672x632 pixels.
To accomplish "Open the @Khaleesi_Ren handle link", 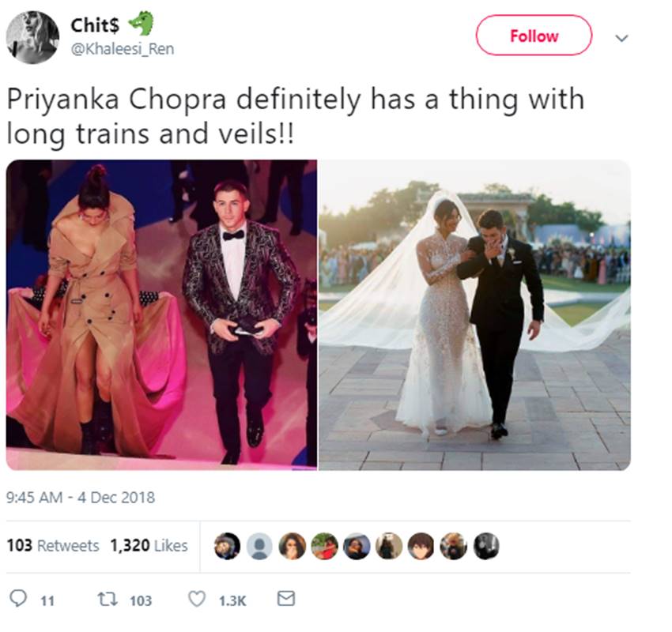I will coord(122,49).
